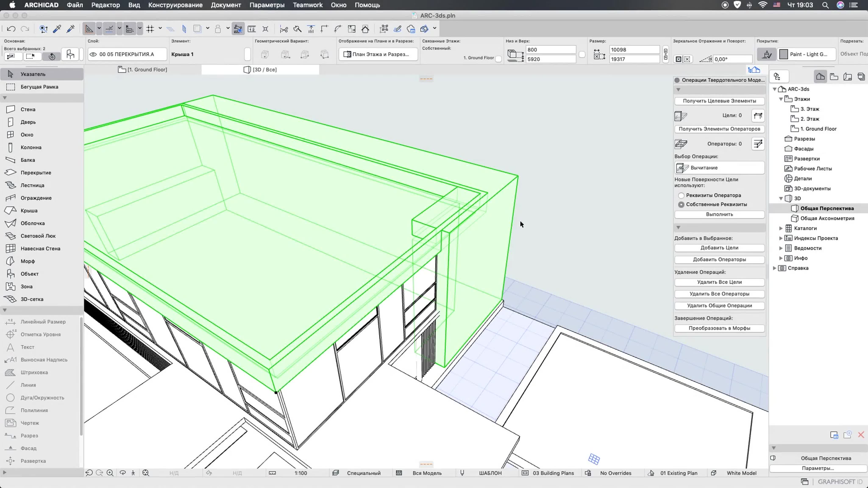Screen dimensions: 868x488
Task: Select the Wall tool in sidebar
Action: point(28,109)
